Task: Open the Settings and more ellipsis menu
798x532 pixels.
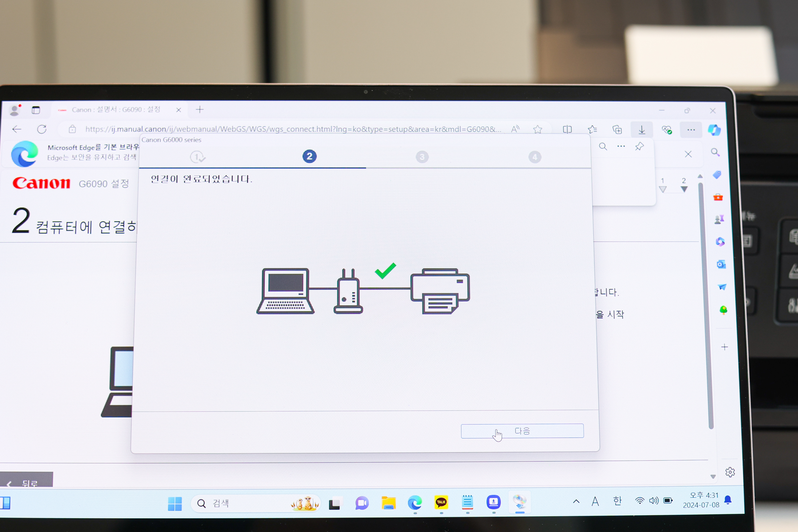Action: point(691,130)
